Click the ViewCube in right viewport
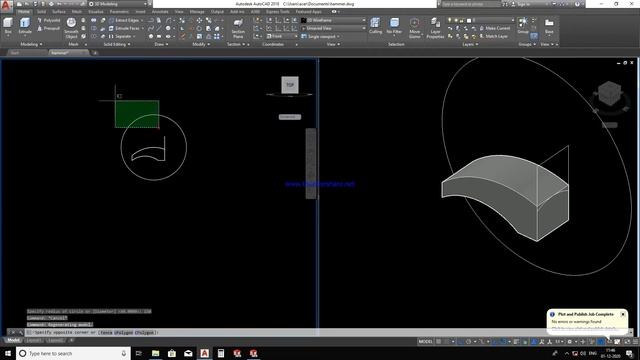 point(610,93)
